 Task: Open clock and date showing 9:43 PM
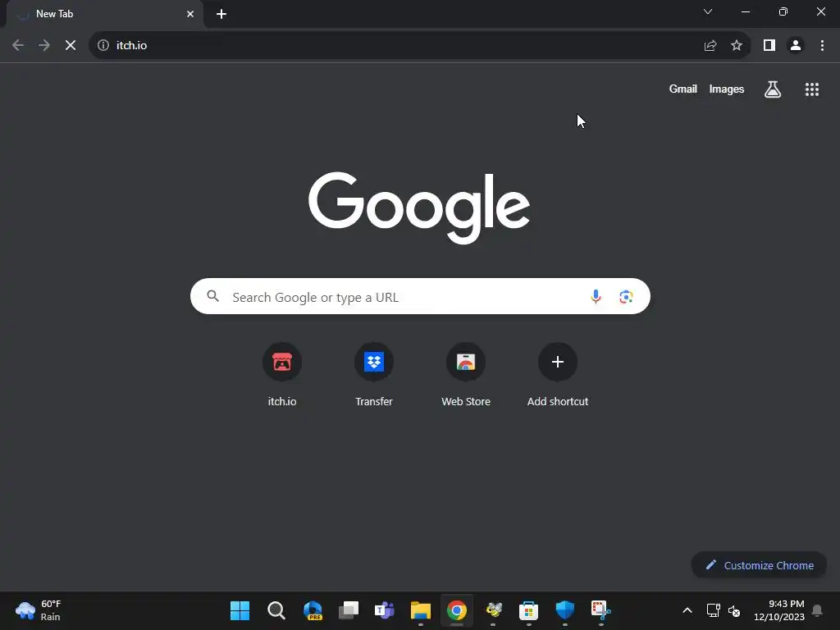pos(779,610)
